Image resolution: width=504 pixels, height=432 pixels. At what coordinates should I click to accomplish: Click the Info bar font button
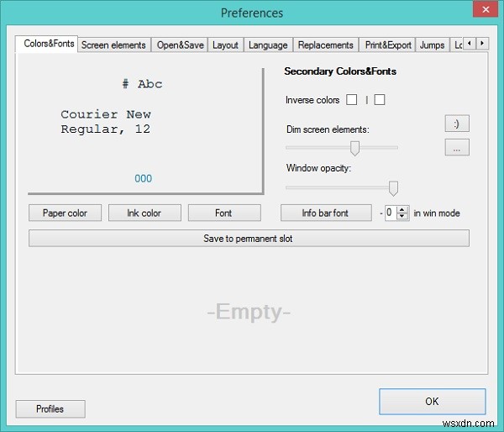(x=326, y=213)
